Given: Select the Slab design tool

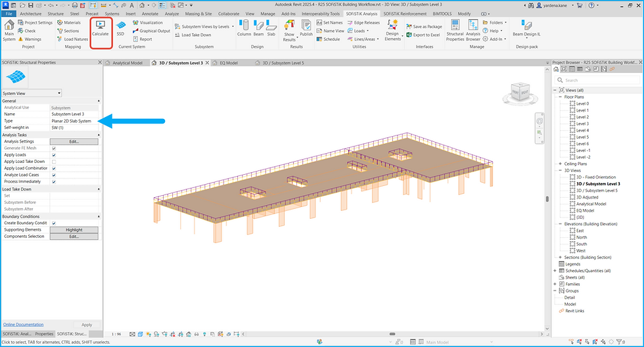Looking at the screenshot, I should coord(271,28).
